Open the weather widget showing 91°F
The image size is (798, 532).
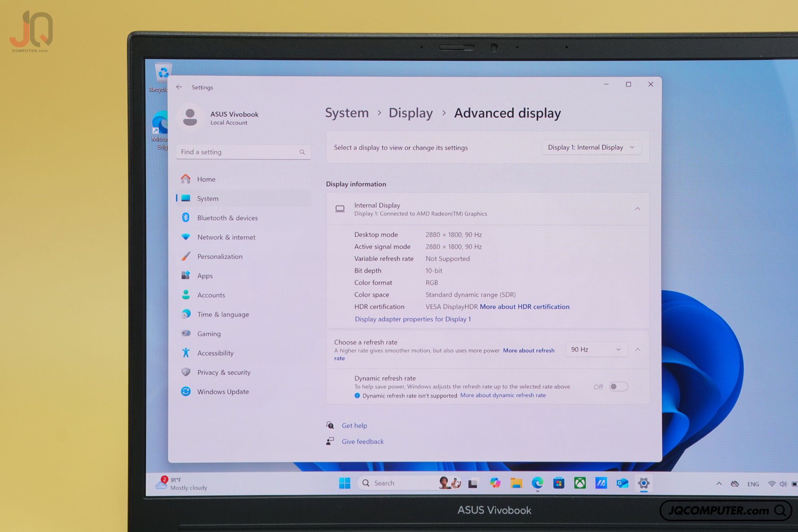tap(182, 483)
